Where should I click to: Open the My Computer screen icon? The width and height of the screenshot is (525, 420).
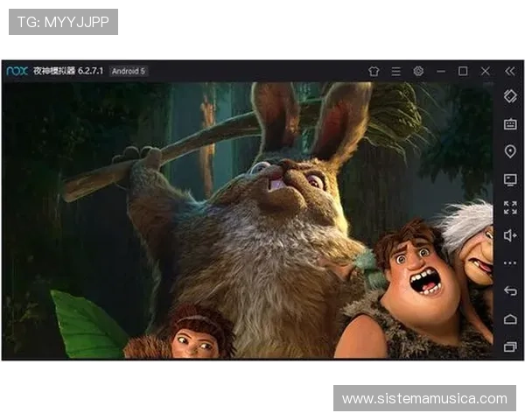[510, 179]
